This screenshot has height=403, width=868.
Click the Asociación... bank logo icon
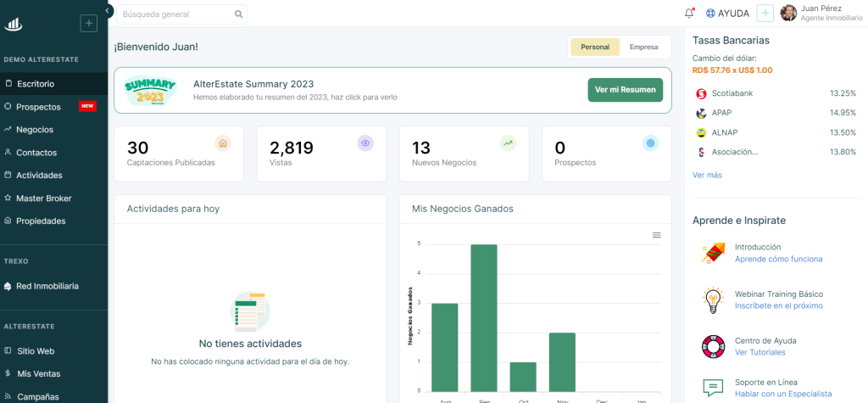pos(701,152)
